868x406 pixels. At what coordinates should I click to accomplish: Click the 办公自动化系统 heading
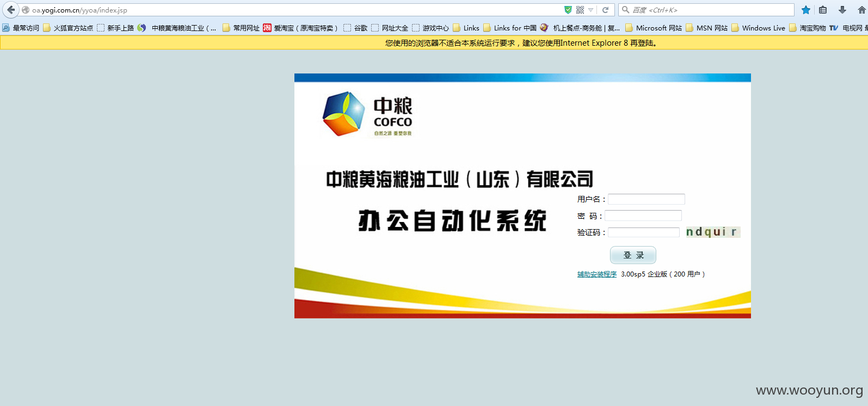(452, 220)
